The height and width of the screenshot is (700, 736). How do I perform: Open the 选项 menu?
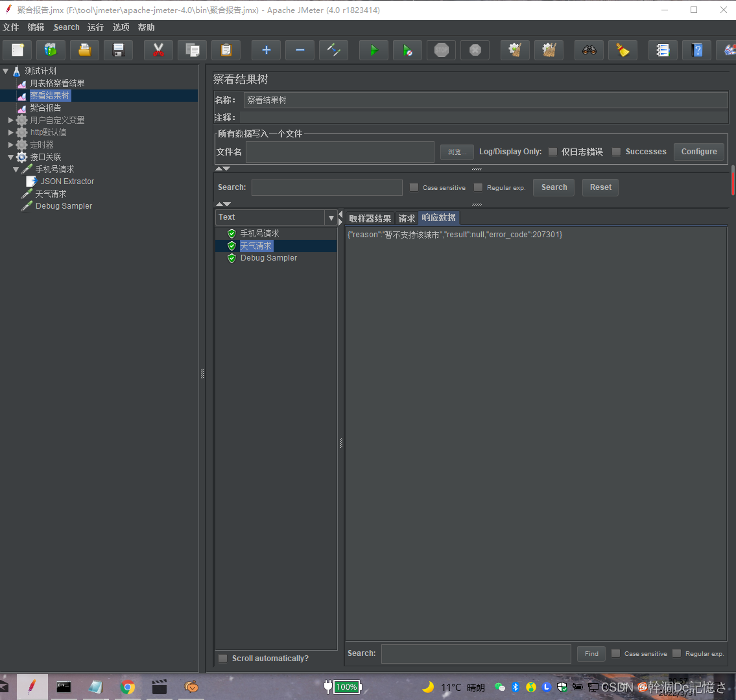121,27
